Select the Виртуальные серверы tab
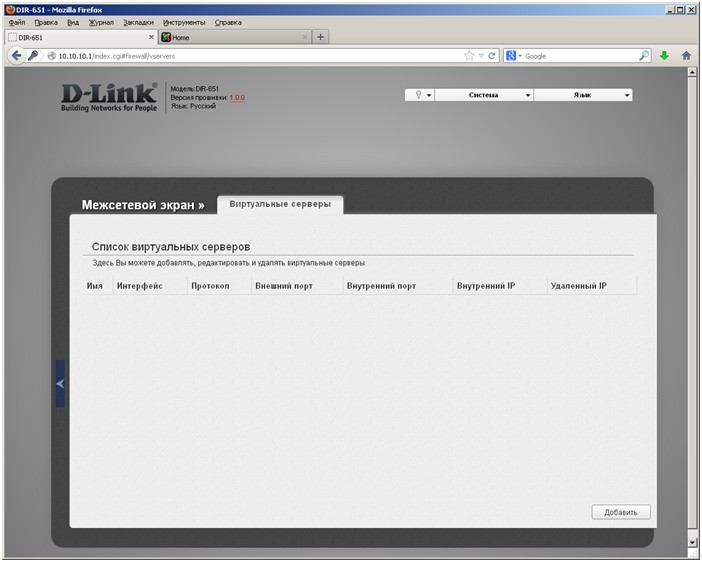Screen dimensions: 702x562 click(x=280, y=204)
